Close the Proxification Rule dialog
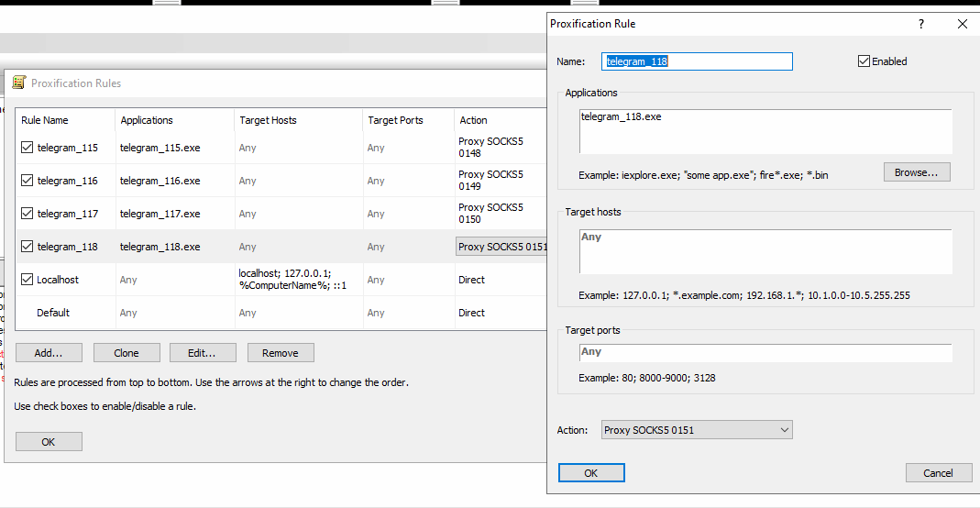The image size is (980, 508). (963, 24)
